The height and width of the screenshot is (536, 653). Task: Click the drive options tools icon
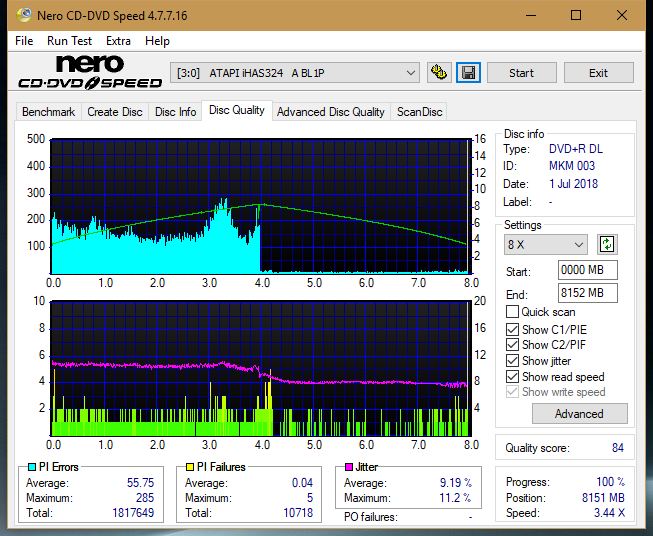click(x=439, y=73)
